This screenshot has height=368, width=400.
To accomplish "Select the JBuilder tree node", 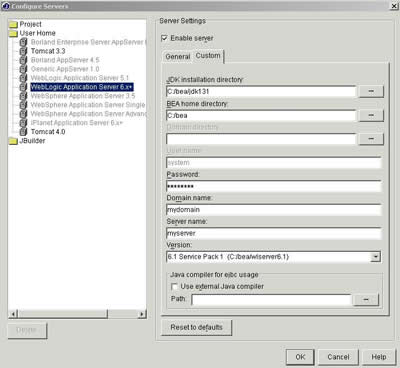I will (x=32, y=141).
